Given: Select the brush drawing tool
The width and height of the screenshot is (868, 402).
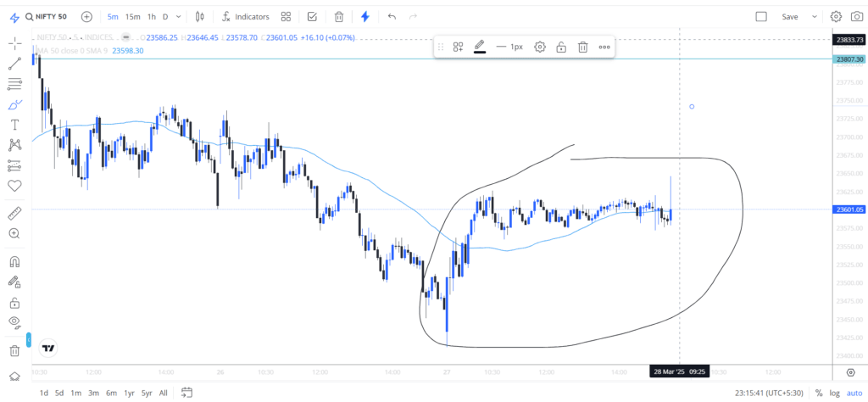Looking at the screenshot, I should 15,104.
